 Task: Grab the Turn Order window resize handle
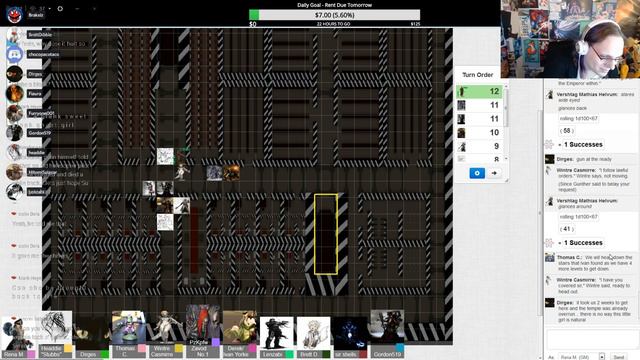(507, 180)
